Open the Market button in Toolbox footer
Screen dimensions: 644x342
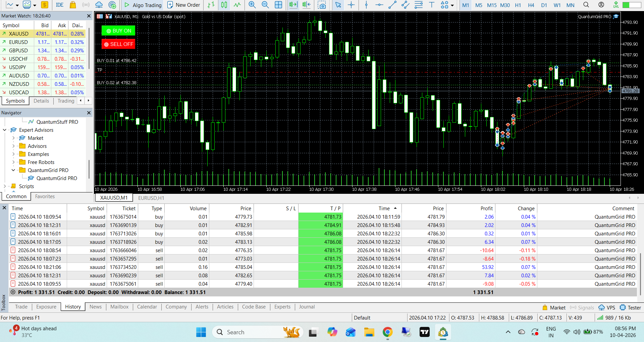click(554, 307)
